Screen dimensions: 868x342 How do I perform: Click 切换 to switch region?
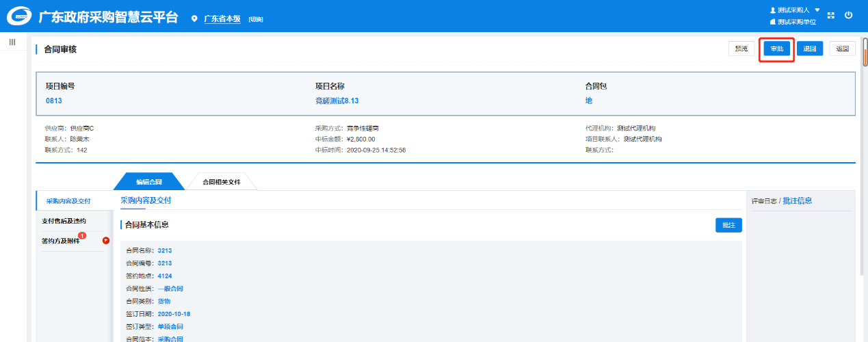point(256,19)
